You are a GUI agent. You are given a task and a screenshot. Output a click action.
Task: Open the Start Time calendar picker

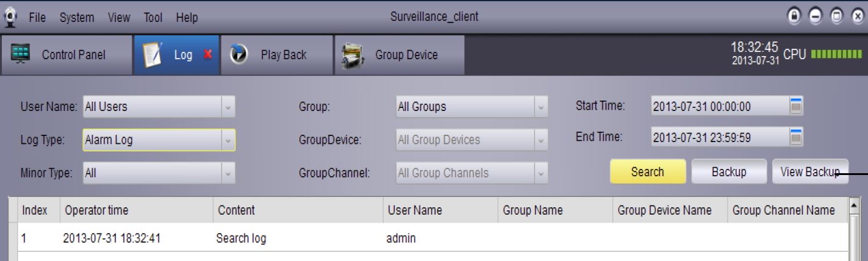point(796,106)
